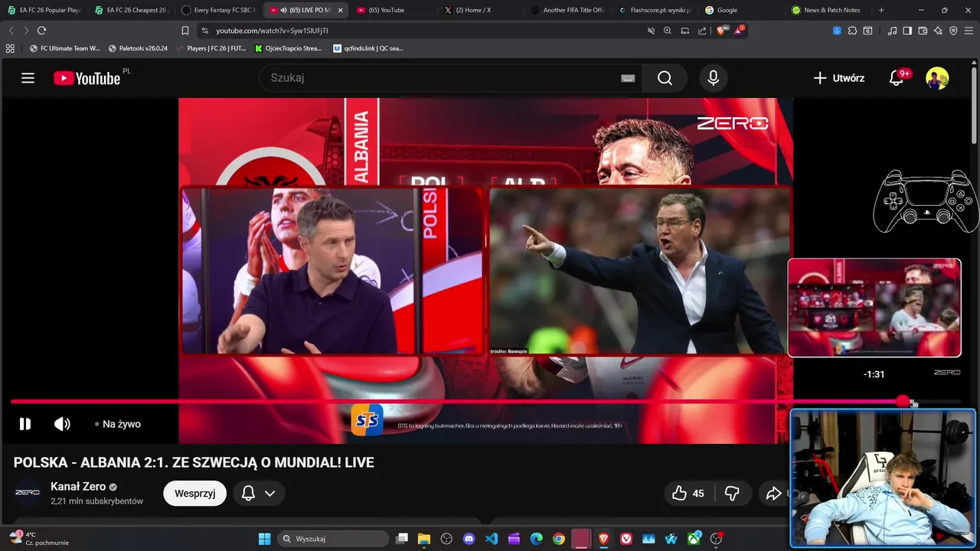Open OjciecTrapcio Stream bookmark
The width and height of the screenshot is (980, 551).
[x=288, y=48]
